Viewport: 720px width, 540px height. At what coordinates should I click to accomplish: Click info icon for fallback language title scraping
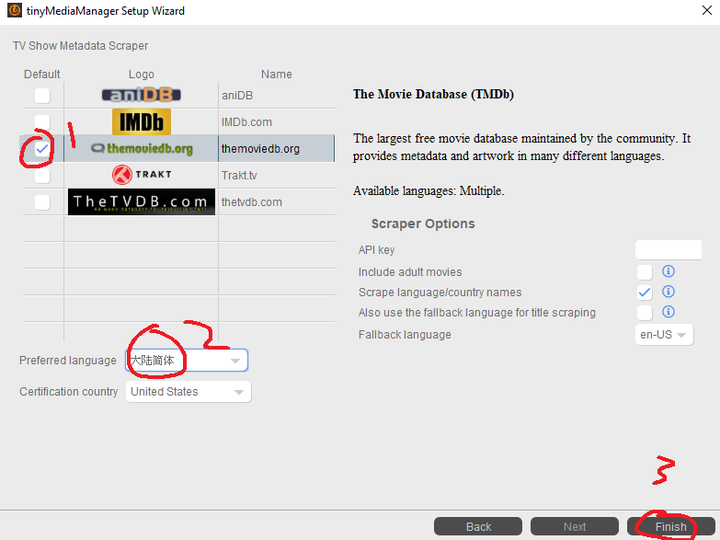(668, 312)
